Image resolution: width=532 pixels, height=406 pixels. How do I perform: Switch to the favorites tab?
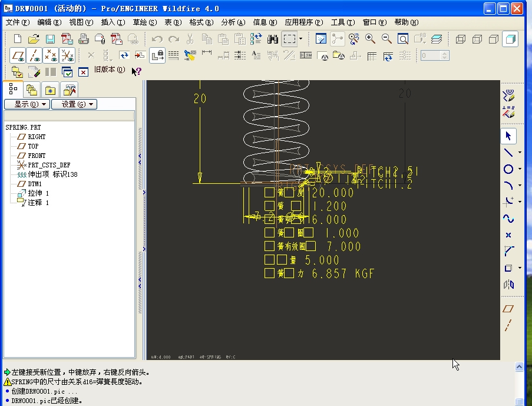click(50, 90)
